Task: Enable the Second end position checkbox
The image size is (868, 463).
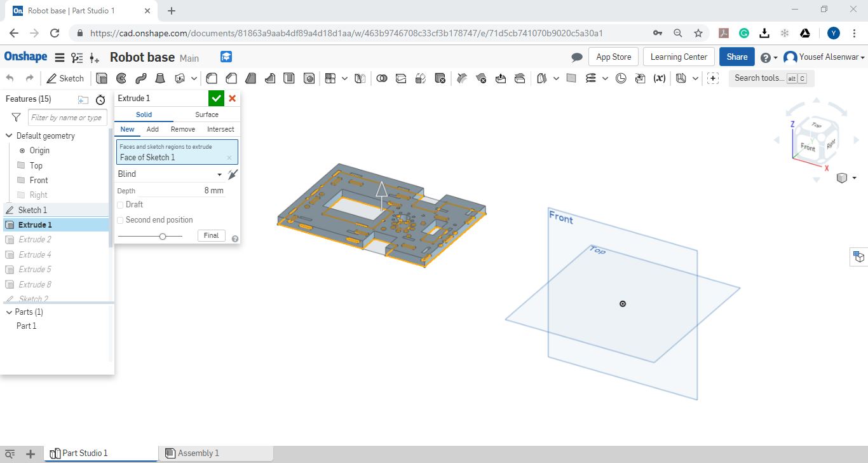Action: [121, 220]
